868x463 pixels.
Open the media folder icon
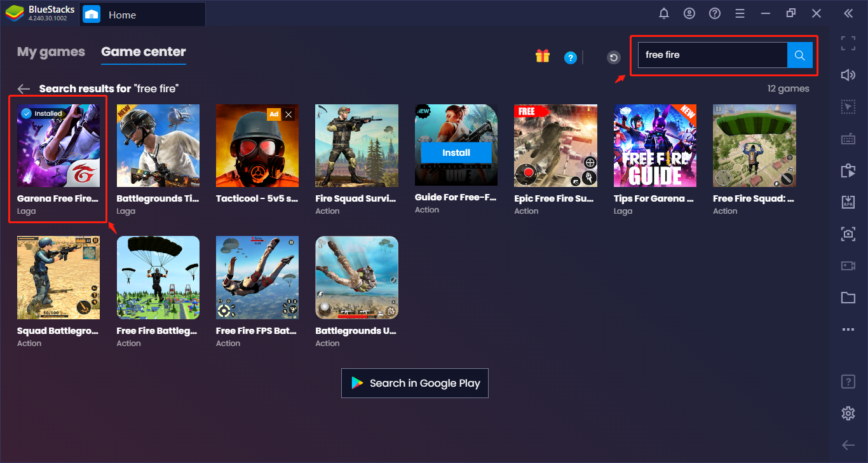[848, 298]
